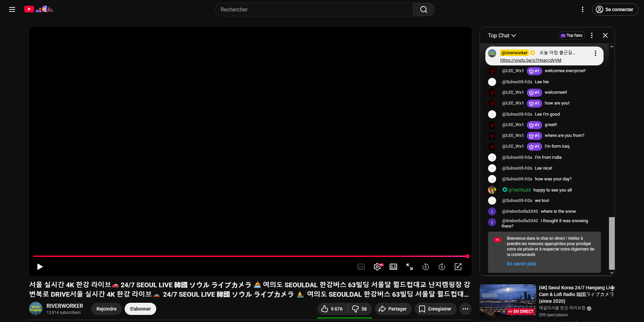Image resolution: width=644 pixels, height=322 pixels.
Task: Toggle fullscreen view of the player
Action: click(410, 267)
